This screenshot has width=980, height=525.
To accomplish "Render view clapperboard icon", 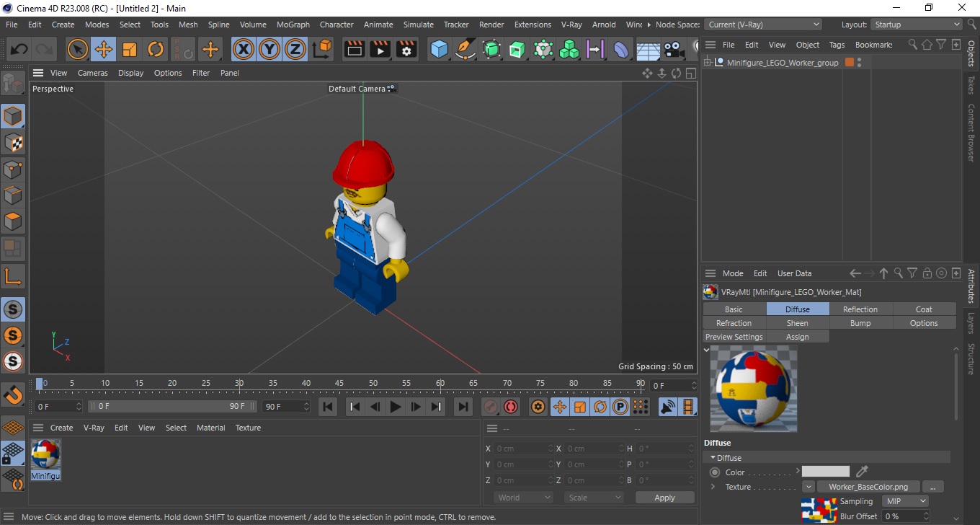I will click(x=355, y=49).
